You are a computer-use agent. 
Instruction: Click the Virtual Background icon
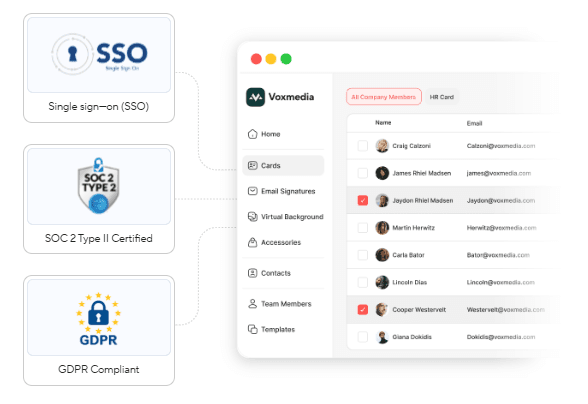pyautogui.click(x=252, y=216)
